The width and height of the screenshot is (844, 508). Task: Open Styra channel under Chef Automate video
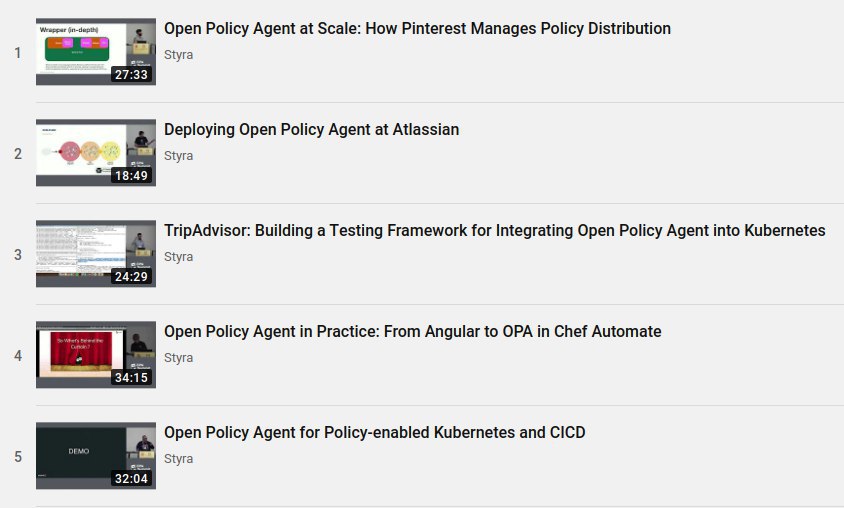tap(178, 358)
